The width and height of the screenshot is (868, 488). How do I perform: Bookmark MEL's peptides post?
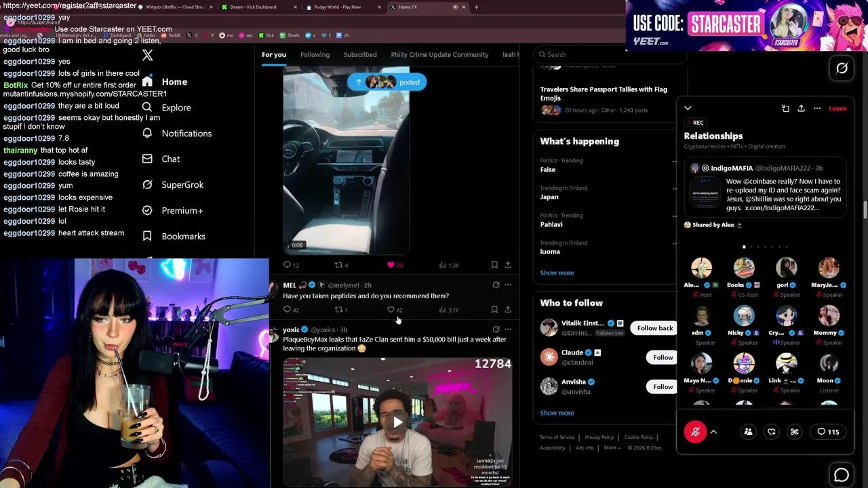[x=494, y=310]
